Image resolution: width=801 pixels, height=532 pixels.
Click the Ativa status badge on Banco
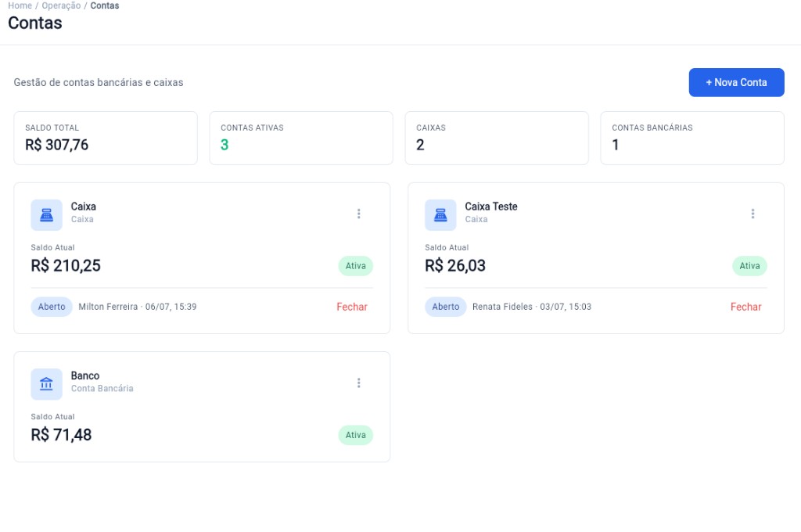point(356,435)
